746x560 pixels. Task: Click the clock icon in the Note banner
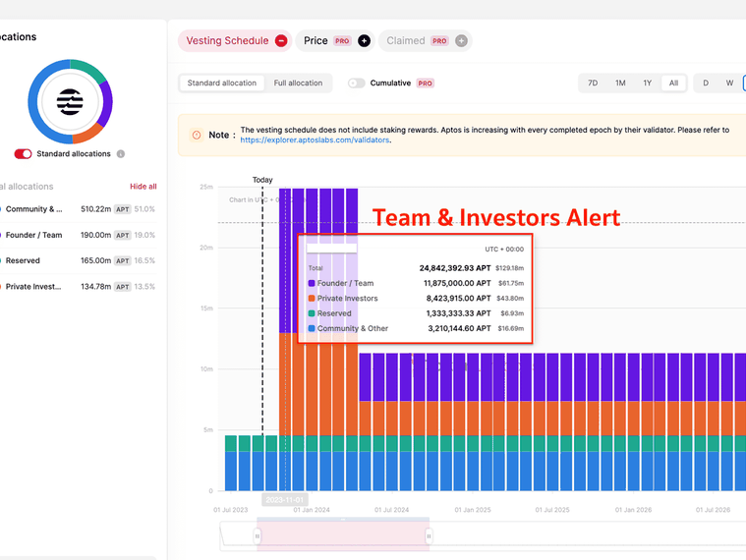197,135
